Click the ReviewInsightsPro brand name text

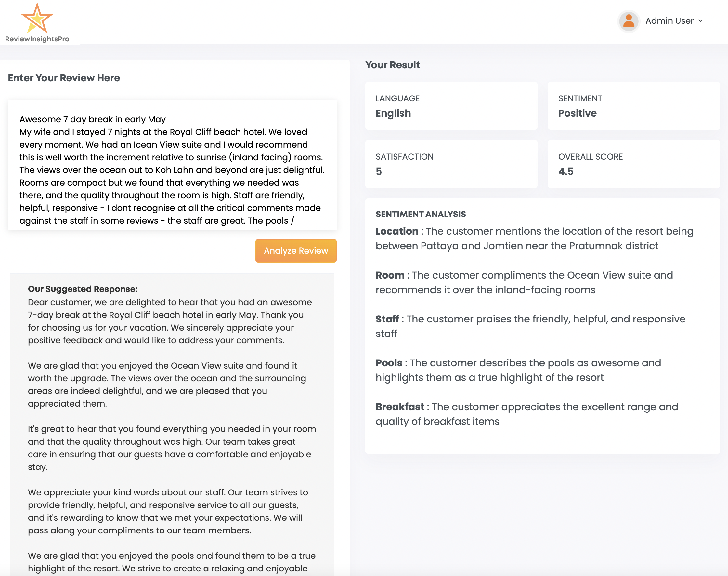tap(37, 39)
